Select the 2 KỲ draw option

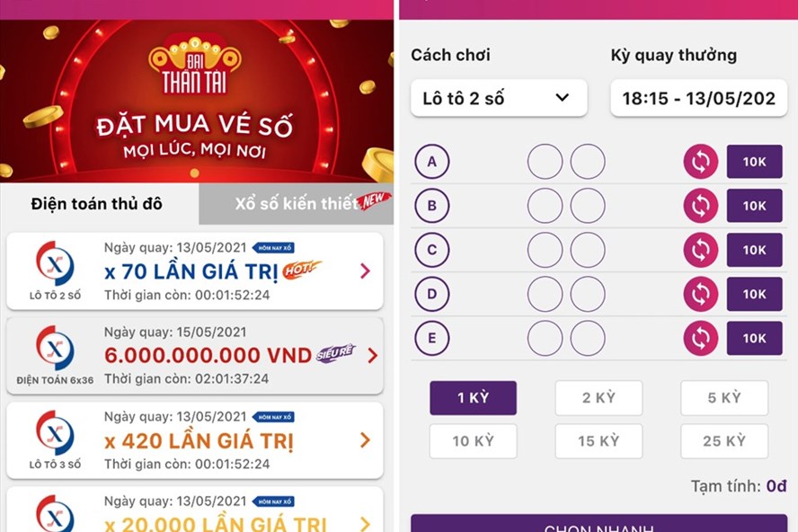[598, 397]
